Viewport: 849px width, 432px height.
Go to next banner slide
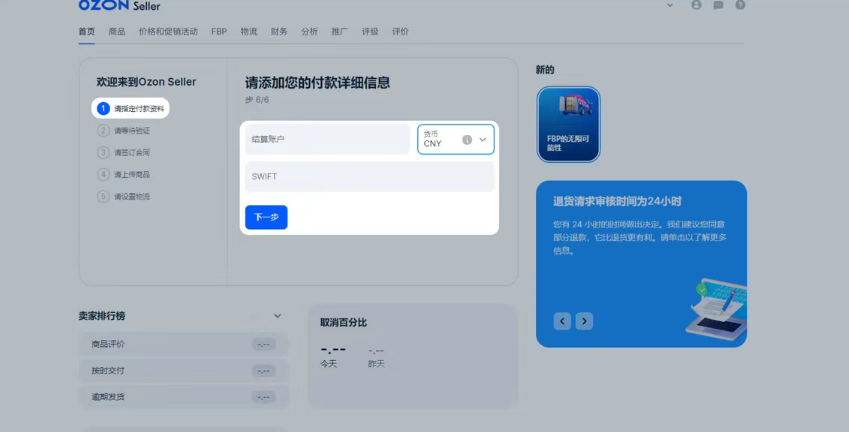click(584, 321)
